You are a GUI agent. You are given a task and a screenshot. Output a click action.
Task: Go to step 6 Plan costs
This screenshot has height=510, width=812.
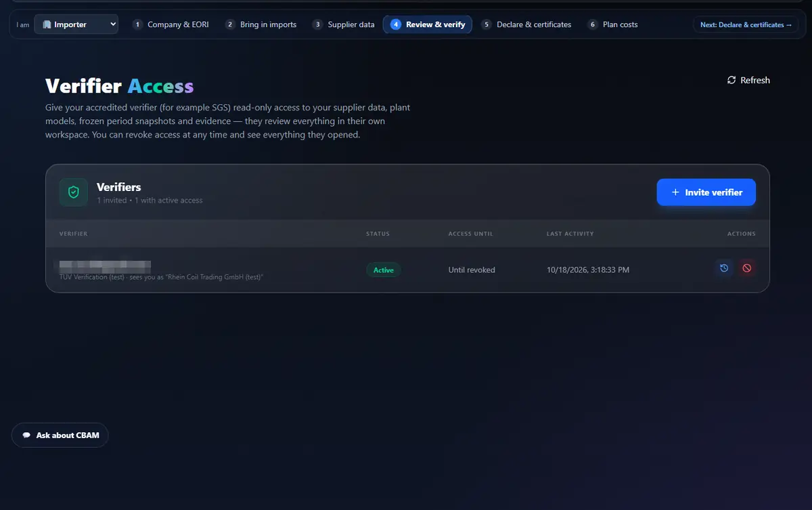[612, 24]
